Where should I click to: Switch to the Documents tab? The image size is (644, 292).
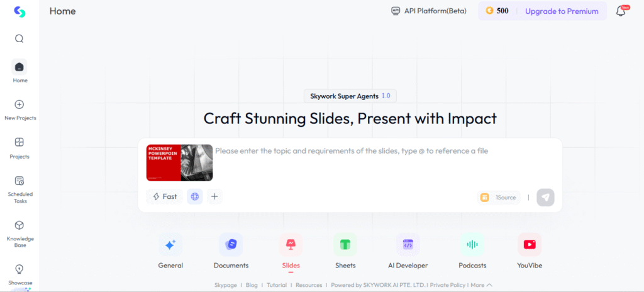(x=231, y=245)
